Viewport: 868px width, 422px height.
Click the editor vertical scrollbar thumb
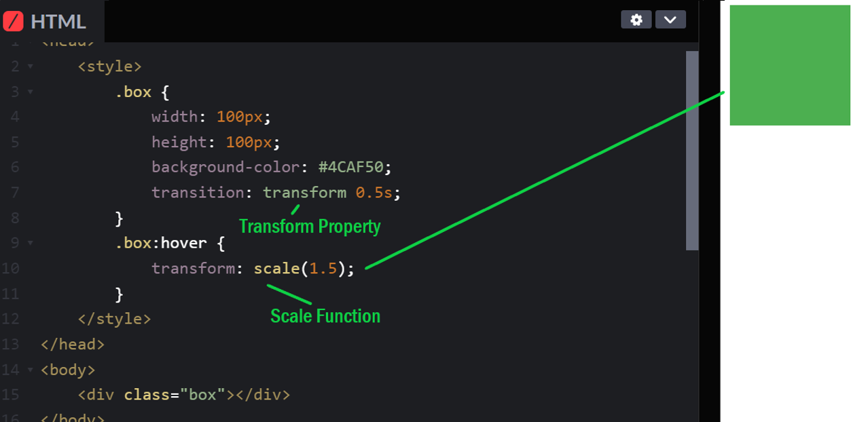692,151
